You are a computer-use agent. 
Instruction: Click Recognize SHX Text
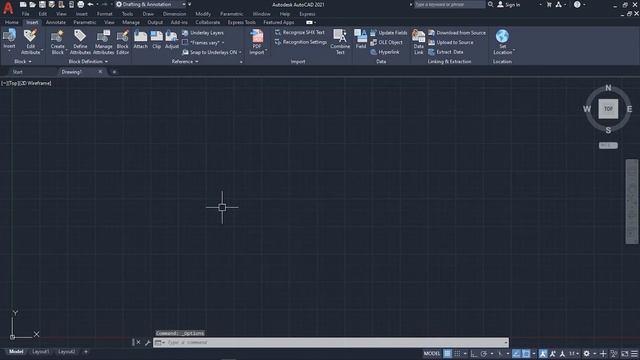[x=300, y=32]
